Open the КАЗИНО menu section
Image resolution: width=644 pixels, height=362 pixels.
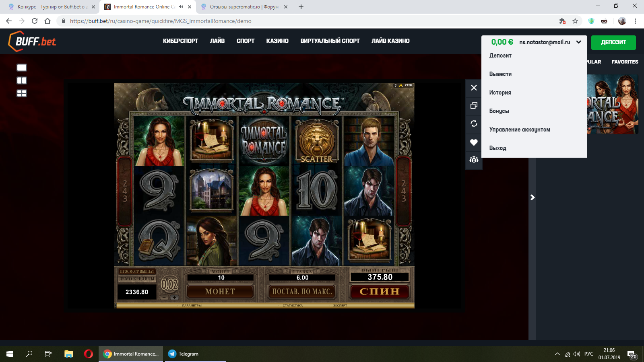(277, 41)
